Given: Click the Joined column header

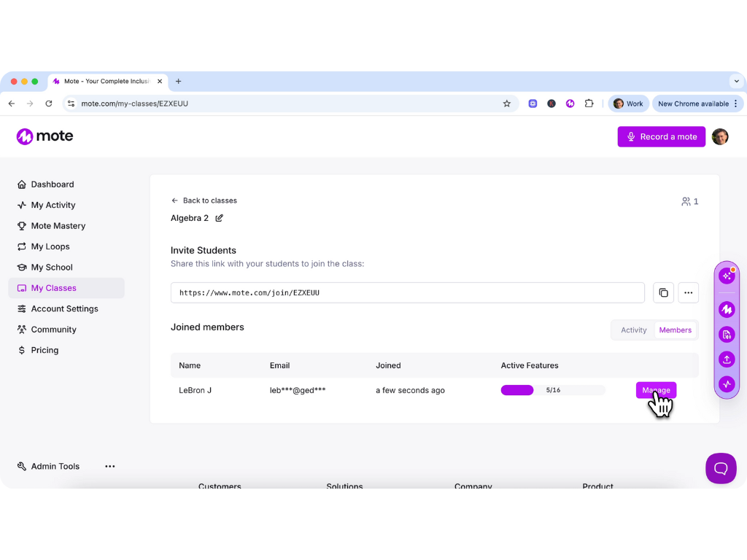Looking at the screenshot, I should tap(388, 365).
